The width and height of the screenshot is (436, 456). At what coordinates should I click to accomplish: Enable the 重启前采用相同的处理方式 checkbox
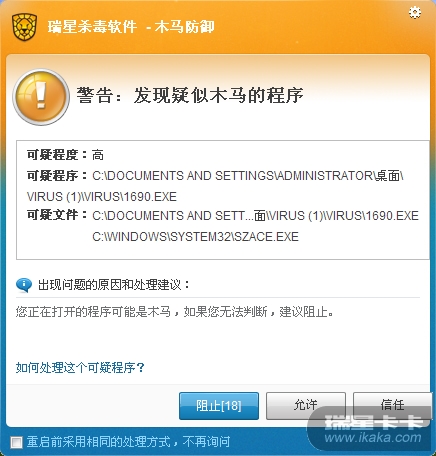tap(16, 443)
